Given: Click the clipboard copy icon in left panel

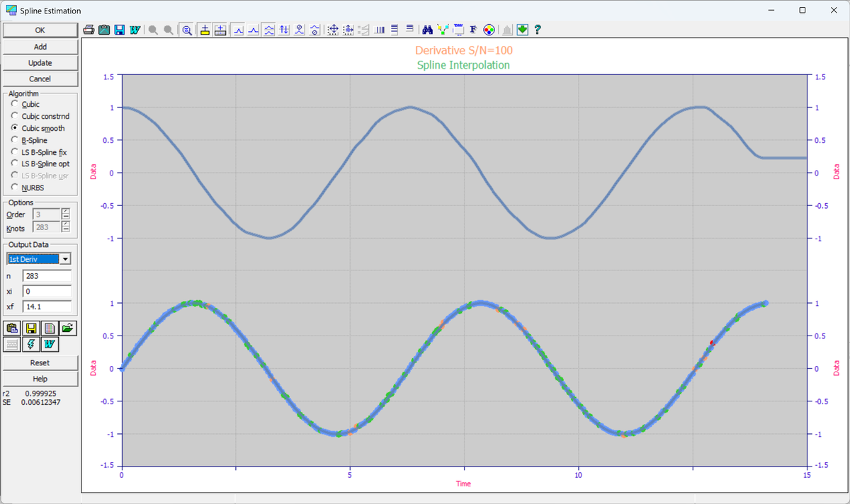Looking at the screenshot, I should tap(12, 328).
